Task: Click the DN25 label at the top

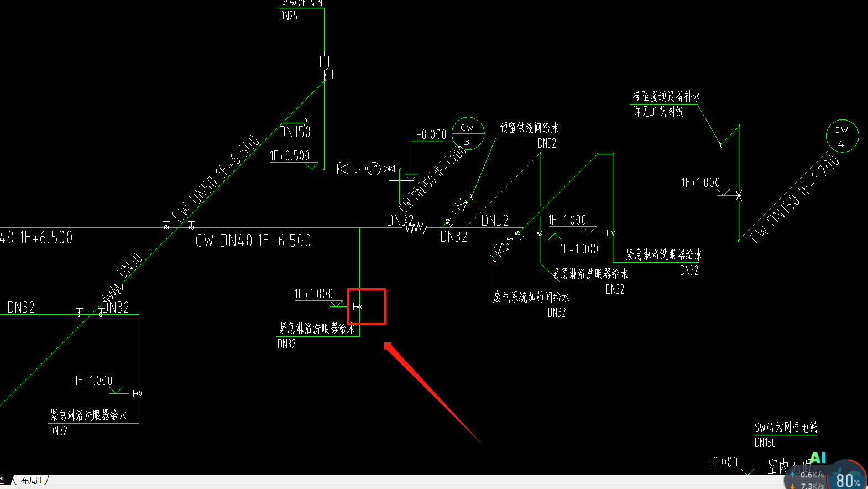Action: (x=288, y=16)
